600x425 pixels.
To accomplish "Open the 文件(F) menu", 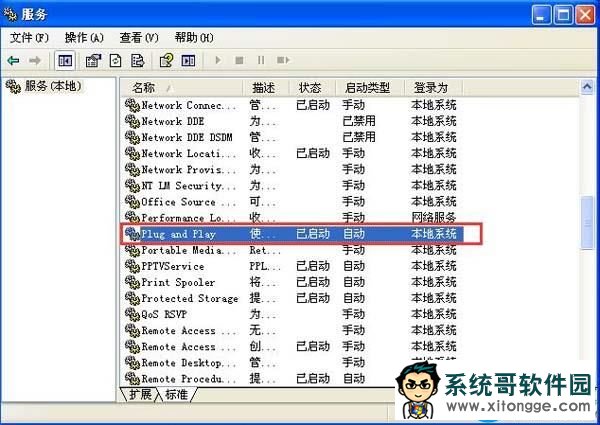I will (x=29, y=37).
